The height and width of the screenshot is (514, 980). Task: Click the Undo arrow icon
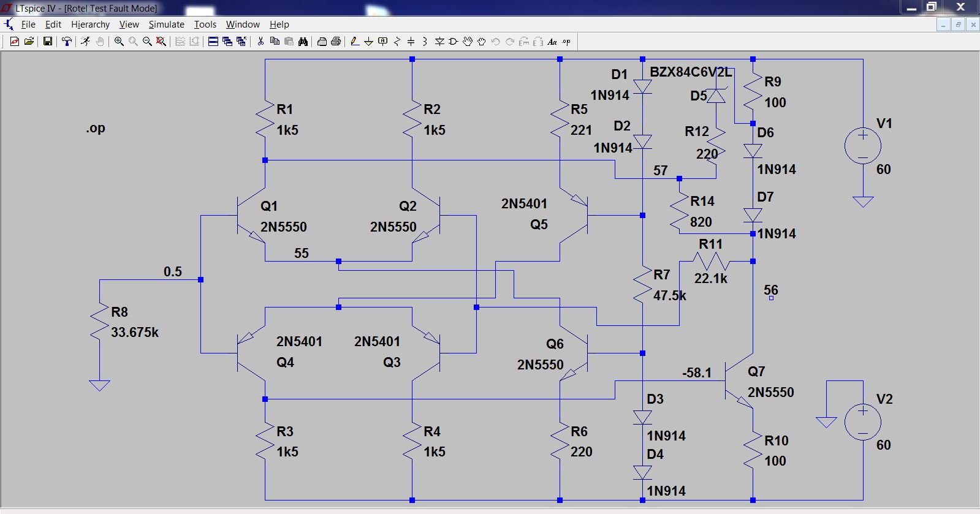click(x=496, y=42)
